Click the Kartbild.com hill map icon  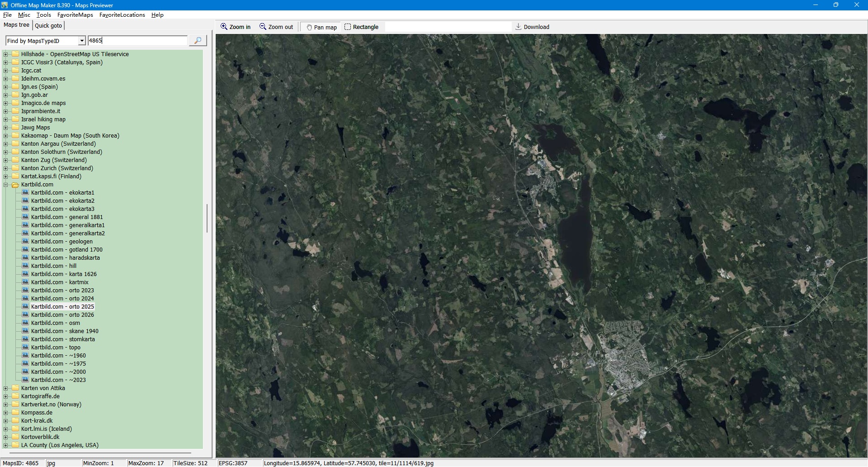click(x=25, y=266)
